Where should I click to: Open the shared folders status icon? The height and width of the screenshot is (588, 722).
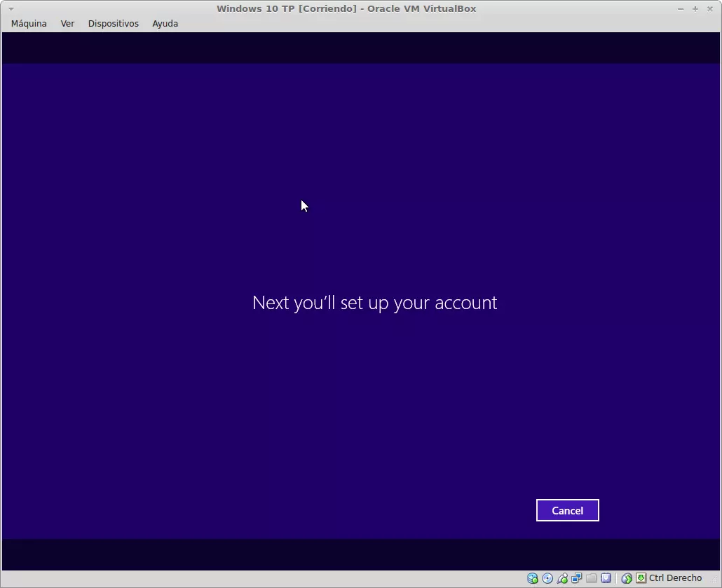[592, 578]
